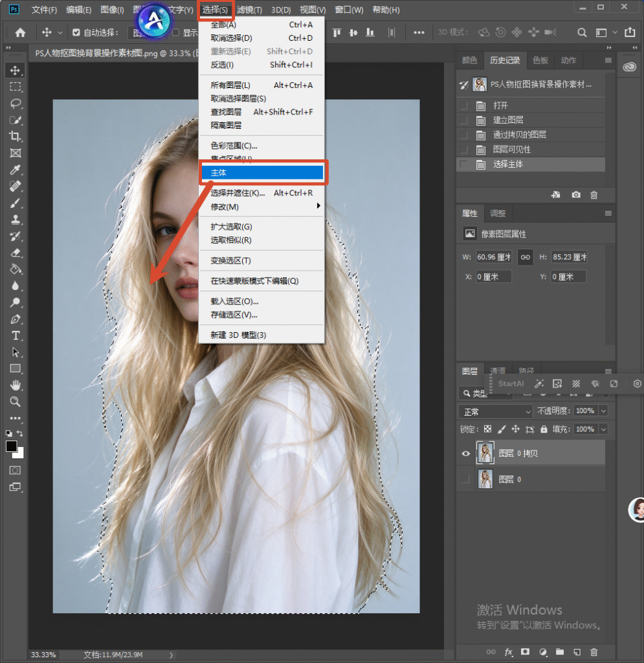Select the Clone Stamp tool

[16, 219]
